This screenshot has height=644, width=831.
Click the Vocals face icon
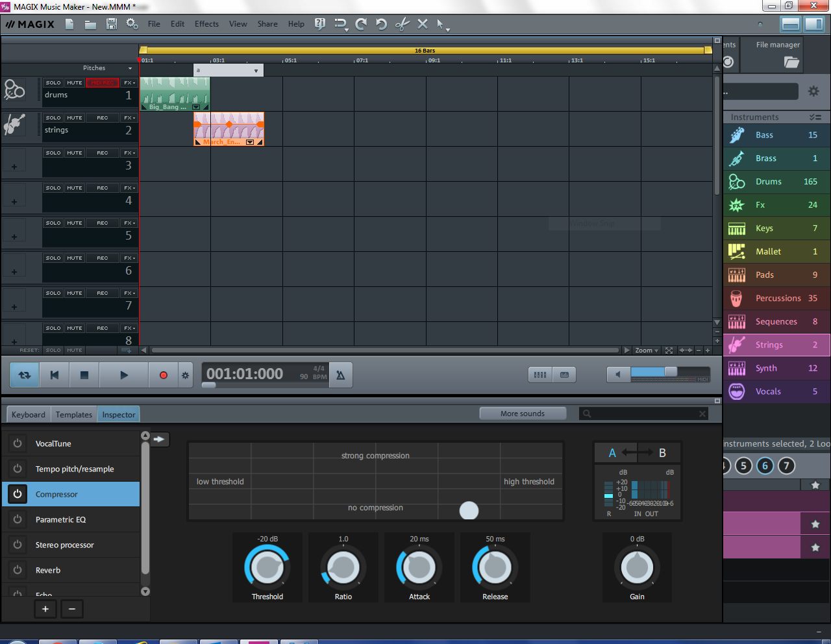(737, 391)
